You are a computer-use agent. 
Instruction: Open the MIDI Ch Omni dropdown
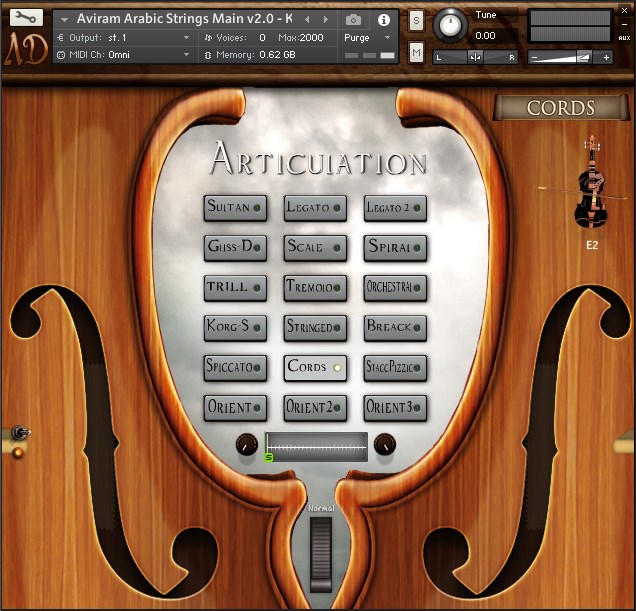125,55
